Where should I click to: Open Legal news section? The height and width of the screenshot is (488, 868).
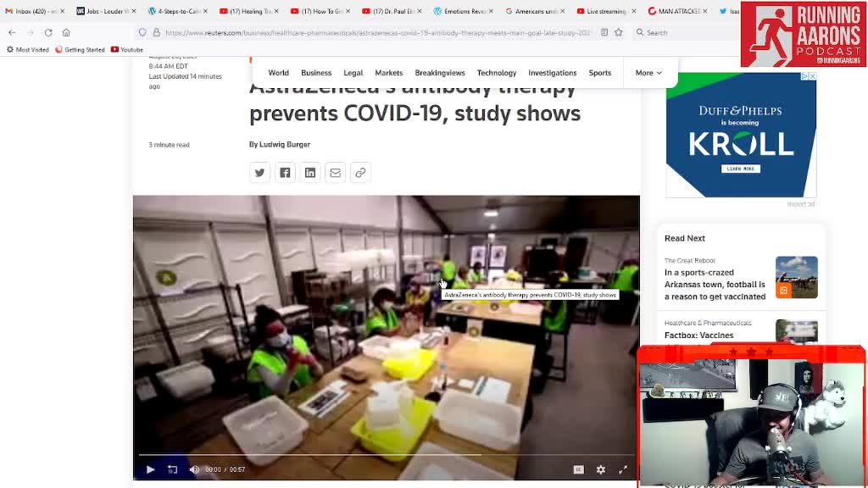[x=353, y=73]
